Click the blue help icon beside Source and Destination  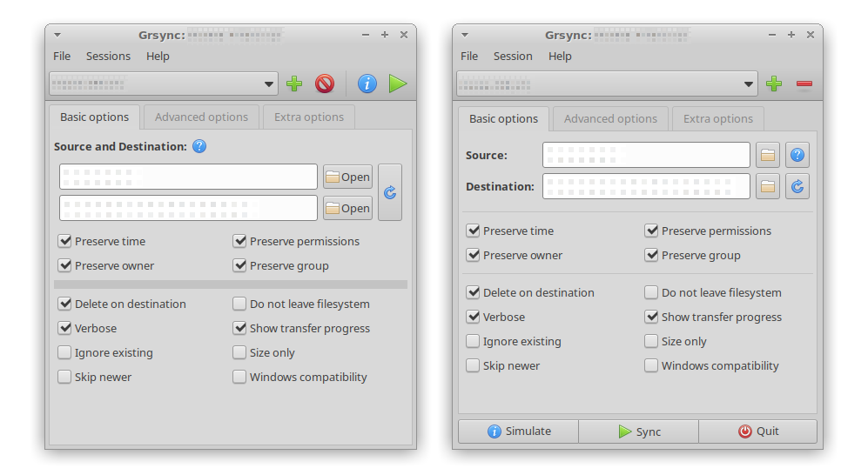[199, 146]
